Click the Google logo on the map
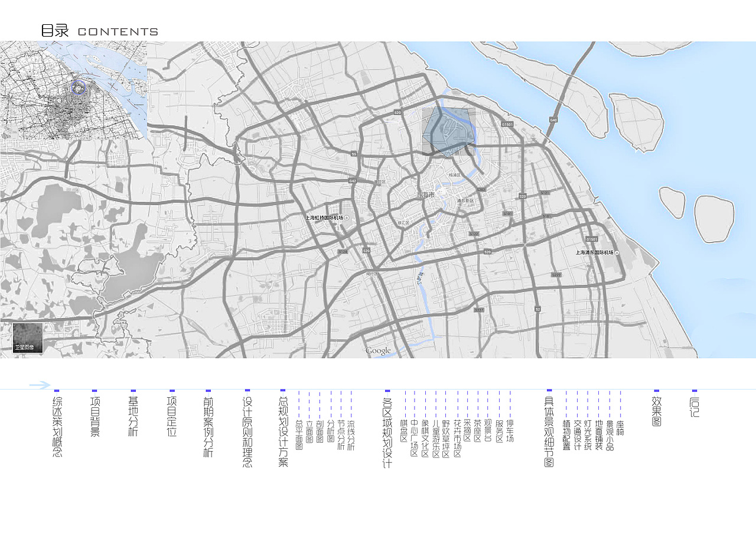 (379, 351)
